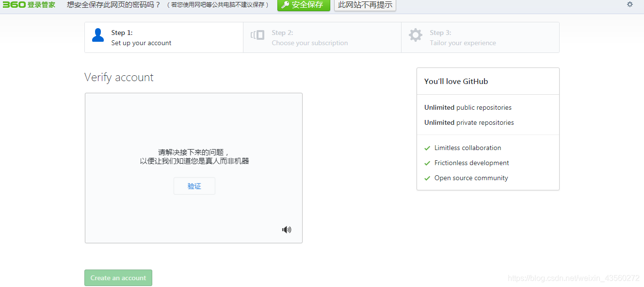644x287 pixels.
Task: Click the 360 settings gear icon
Action: (630, 4)
